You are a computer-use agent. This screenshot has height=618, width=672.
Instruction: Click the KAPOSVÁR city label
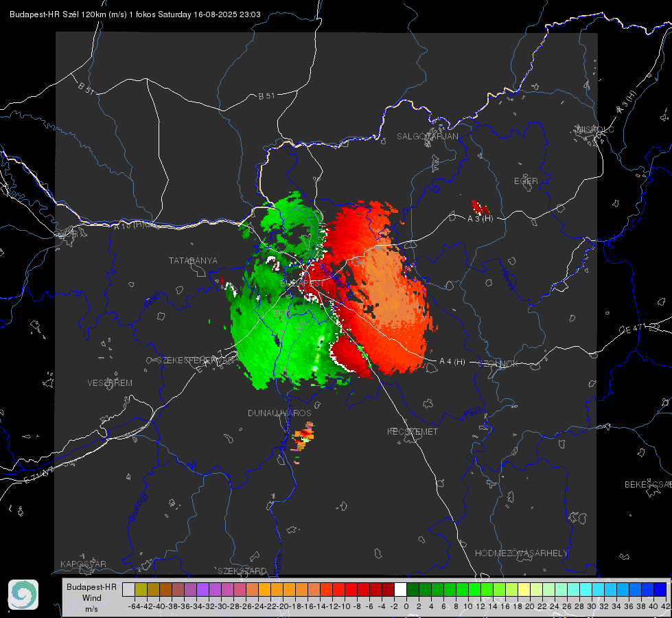tap(83, 564)
